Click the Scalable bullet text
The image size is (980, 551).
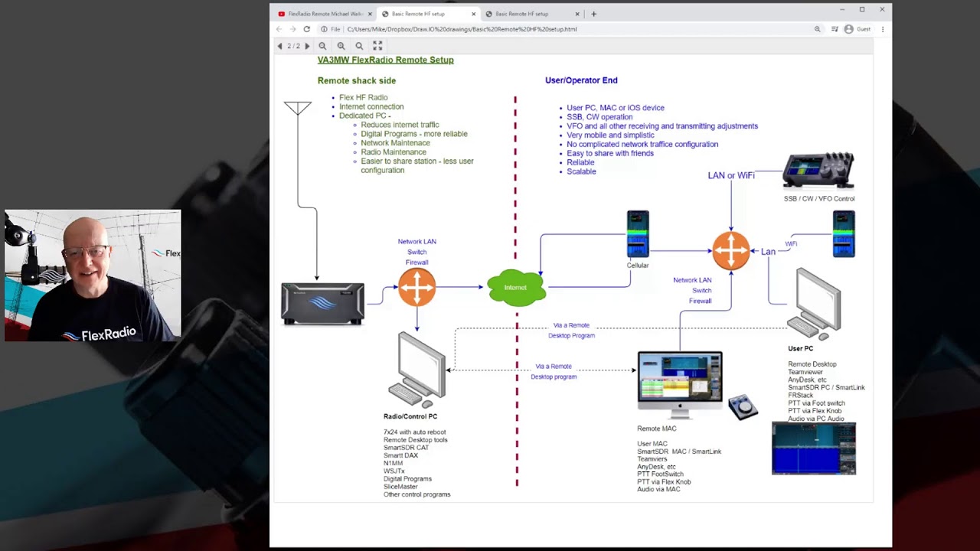(x=581, y=171)
